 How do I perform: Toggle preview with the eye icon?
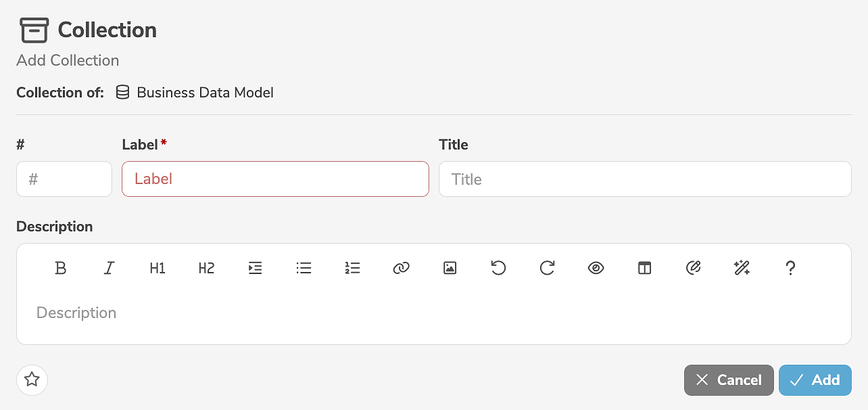pyautogui.click(x=596, y=269)
